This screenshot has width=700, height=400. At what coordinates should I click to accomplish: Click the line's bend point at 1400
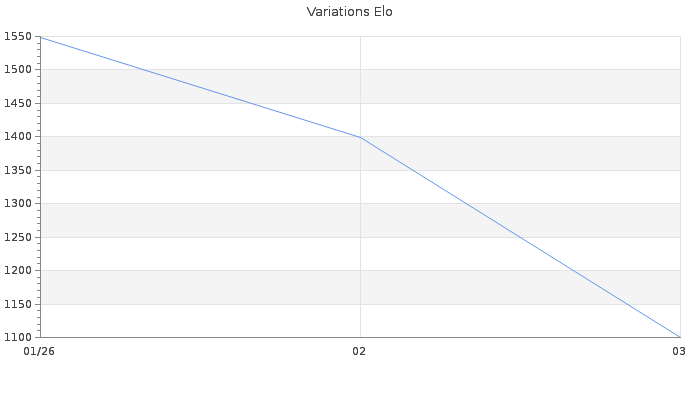click(x=360, y=137)
